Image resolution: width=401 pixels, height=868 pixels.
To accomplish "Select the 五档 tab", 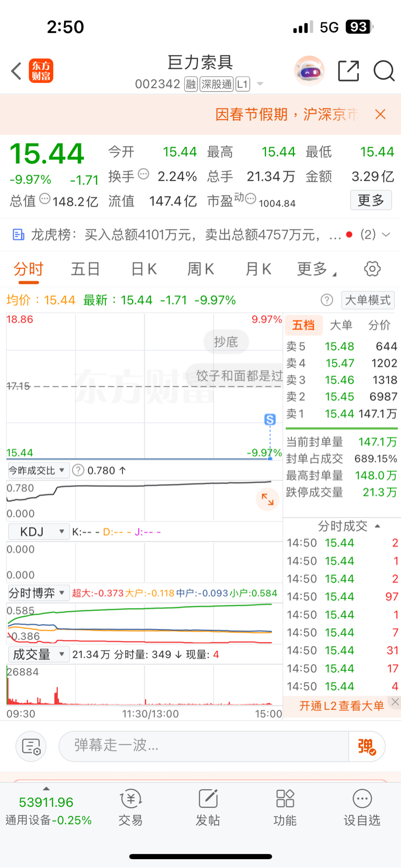I will point(303,325).
